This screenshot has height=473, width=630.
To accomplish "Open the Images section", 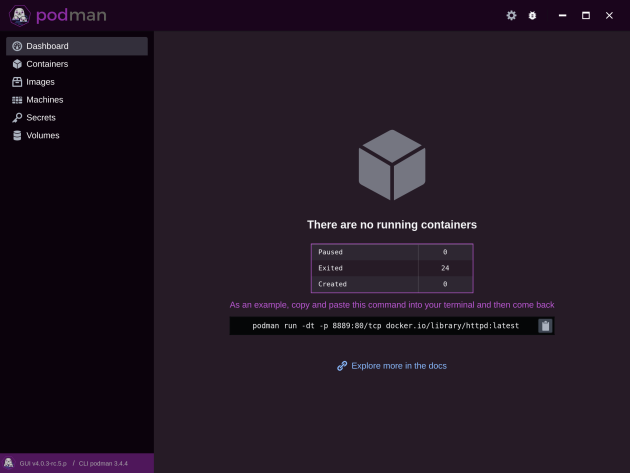I will [x=40, y=82].
